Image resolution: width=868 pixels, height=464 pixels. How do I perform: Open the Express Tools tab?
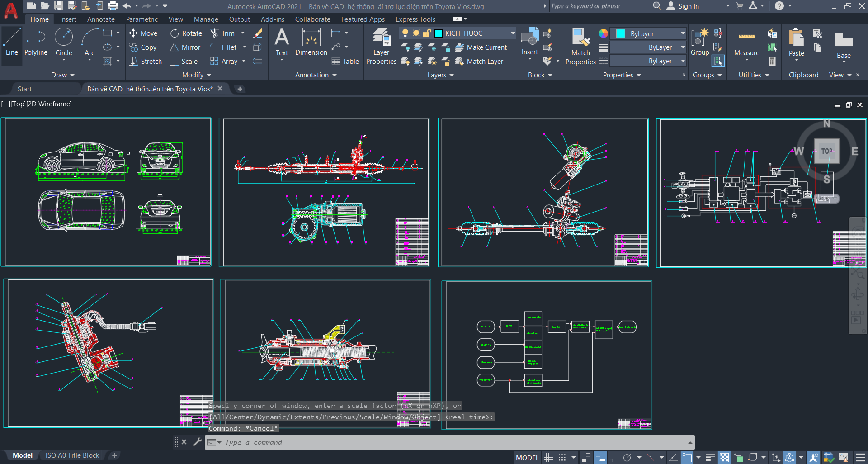point(415,19)
